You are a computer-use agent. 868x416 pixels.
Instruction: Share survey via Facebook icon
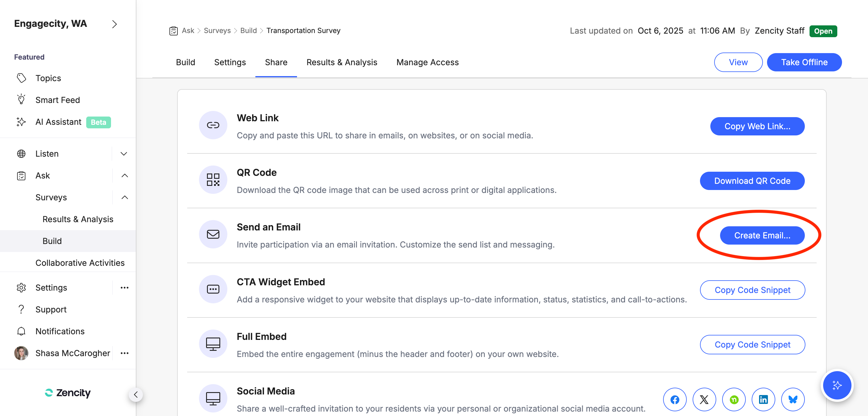click(x=675, y=399)
